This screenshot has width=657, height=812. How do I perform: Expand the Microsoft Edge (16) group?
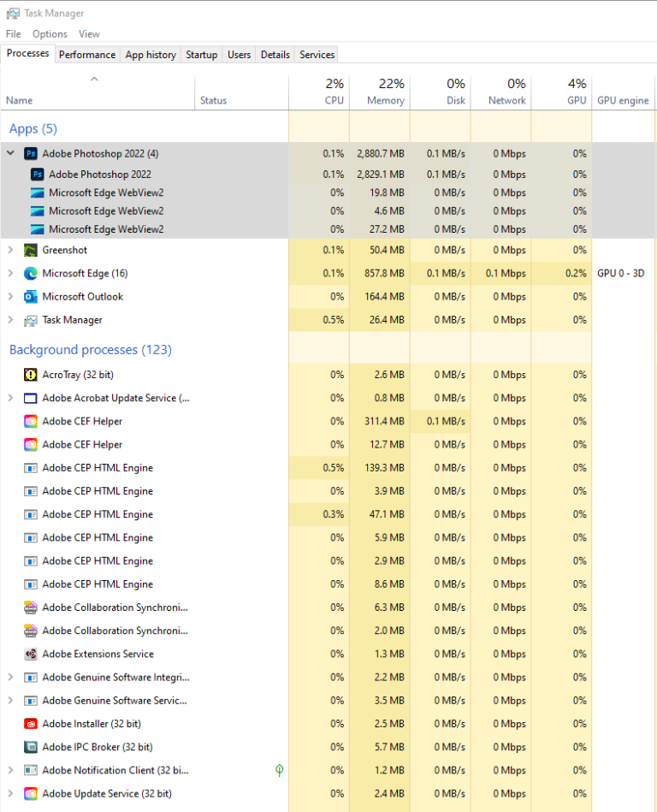pyautogui.click(x=10, y=274)
